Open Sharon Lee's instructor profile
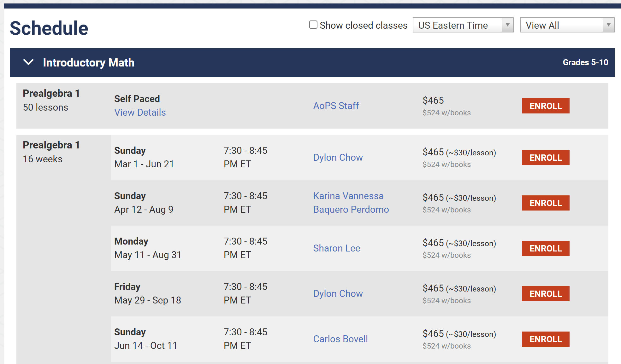This screenshot has width=621, height=364. click(336, 248)
